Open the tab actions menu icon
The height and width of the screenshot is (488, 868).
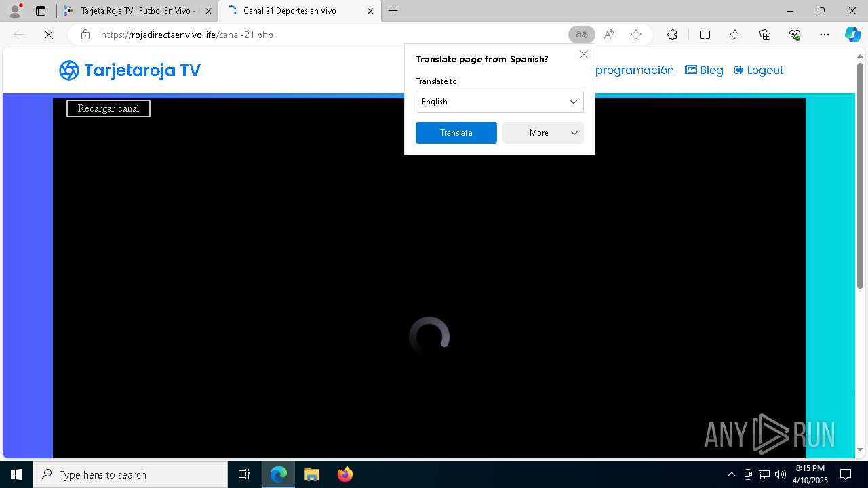[x=41, y=11]
